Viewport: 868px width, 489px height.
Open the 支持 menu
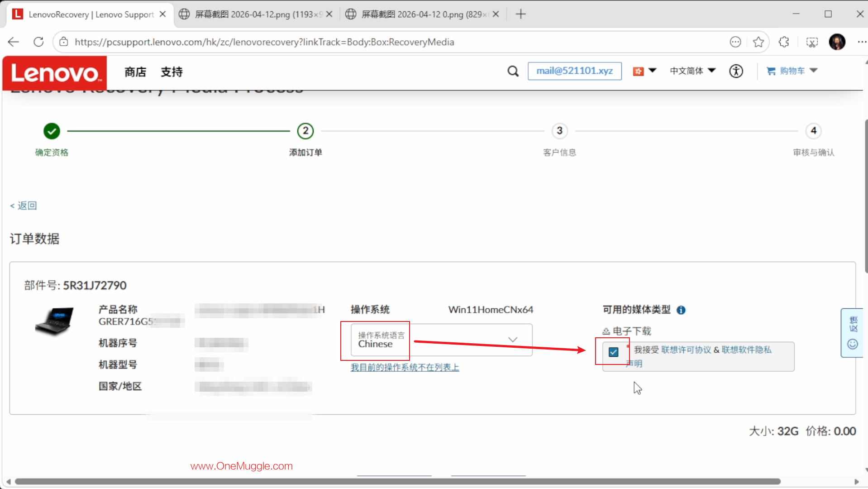coord(172,72)
